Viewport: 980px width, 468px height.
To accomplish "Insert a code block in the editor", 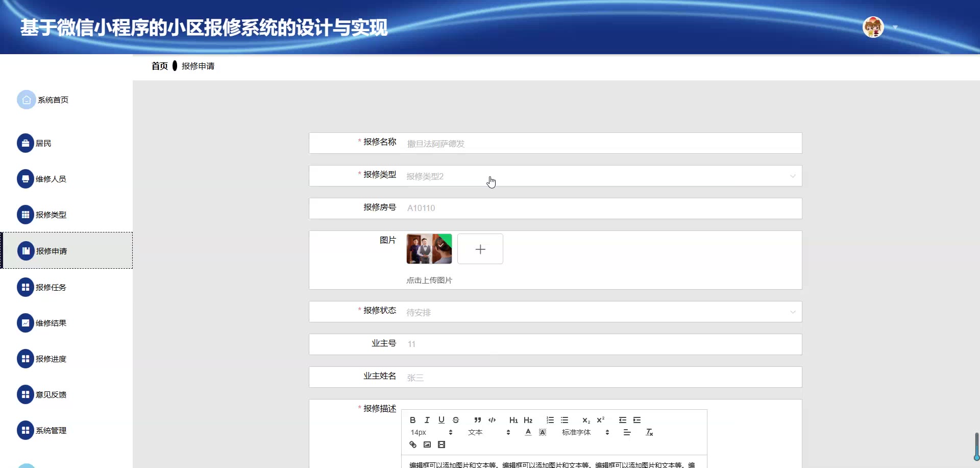I will tap(492, 420).
